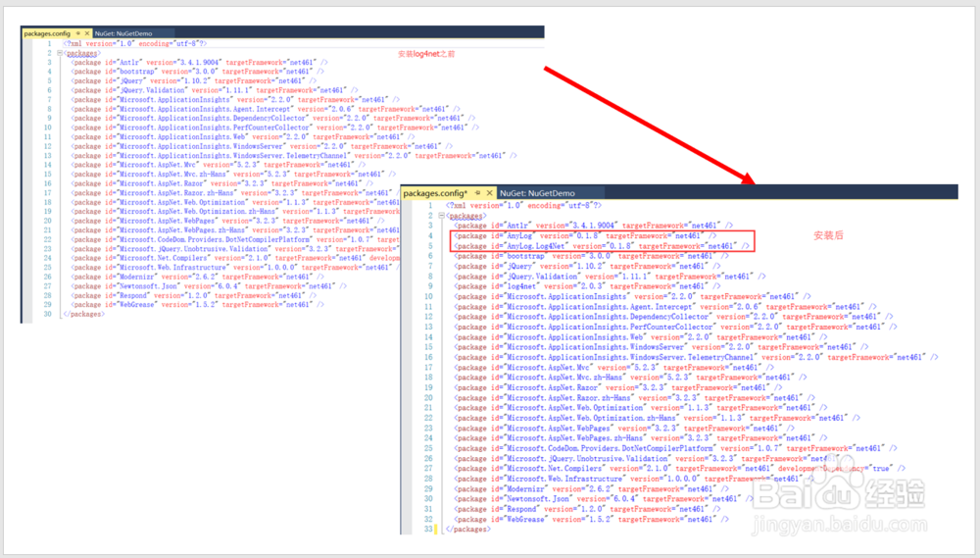The height and width of the screenshot is (558, 980).
Task: Open NuGet: NuGetDemo tab next to packages.config*
Action: click(x=537, y=193)
